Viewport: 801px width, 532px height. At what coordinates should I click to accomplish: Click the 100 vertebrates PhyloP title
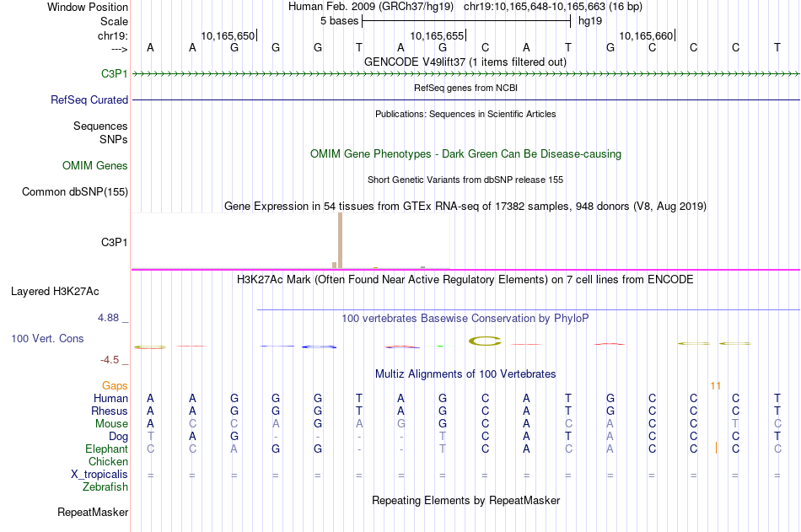465,319
